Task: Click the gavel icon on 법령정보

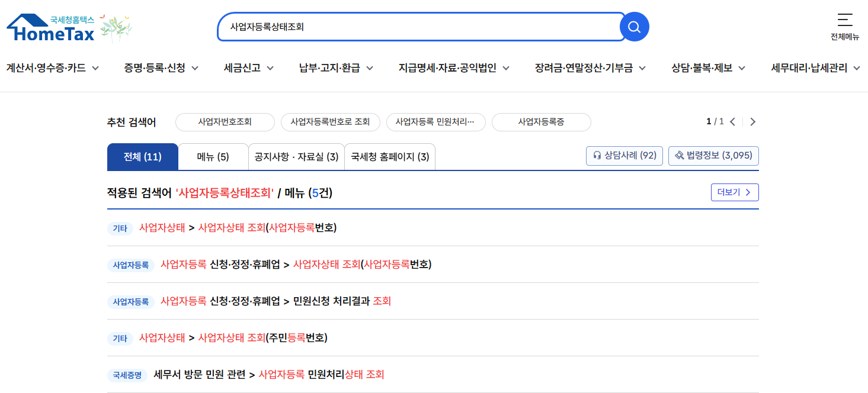Action: tap(679, 156)
